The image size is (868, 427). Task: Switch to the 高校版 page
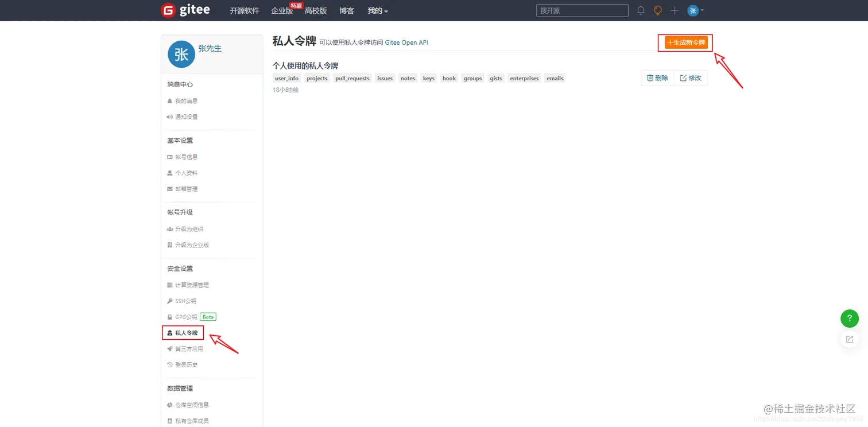[315, 10]
